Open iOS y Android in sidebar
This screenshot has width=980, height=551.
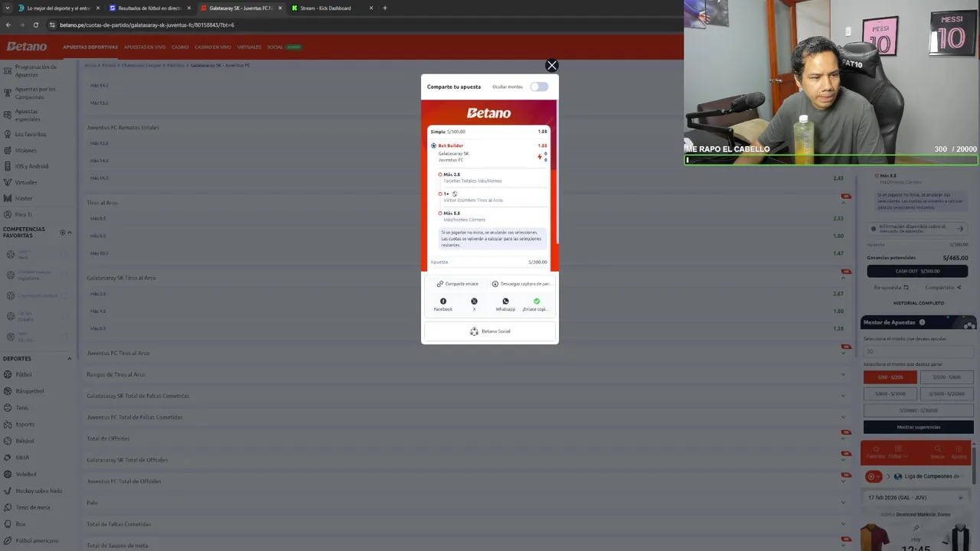point(31,166)
